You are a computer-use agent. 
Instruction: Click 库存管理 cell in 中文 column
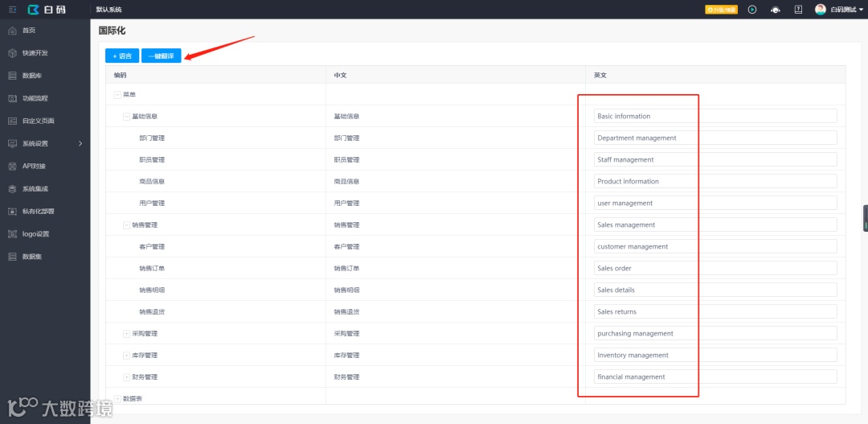tap(346, 356)
